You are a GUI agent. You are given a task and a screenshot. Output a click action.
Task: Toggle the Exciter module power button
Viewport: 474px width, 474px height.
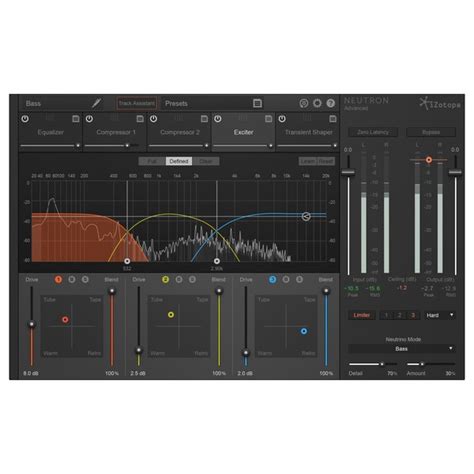218,119
